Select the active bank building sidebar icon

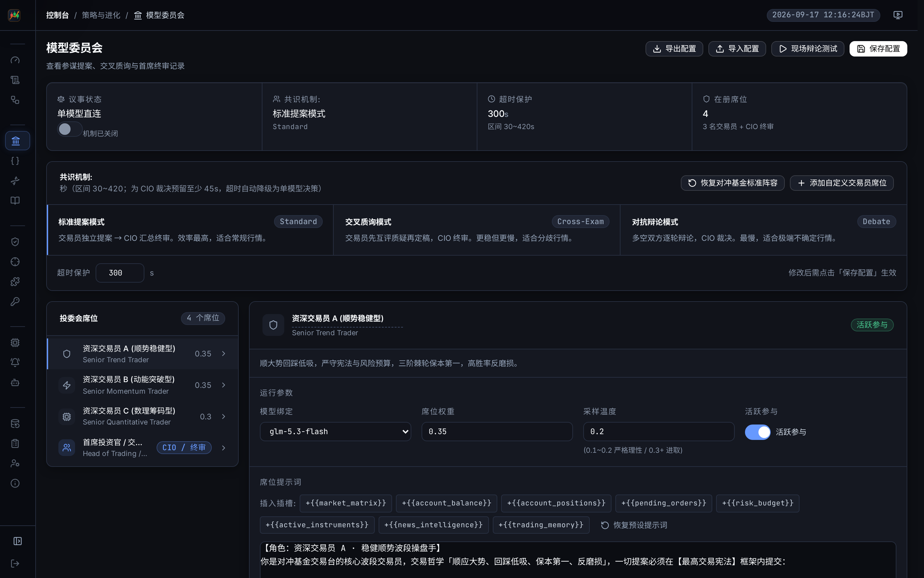[x=18, y=141]
